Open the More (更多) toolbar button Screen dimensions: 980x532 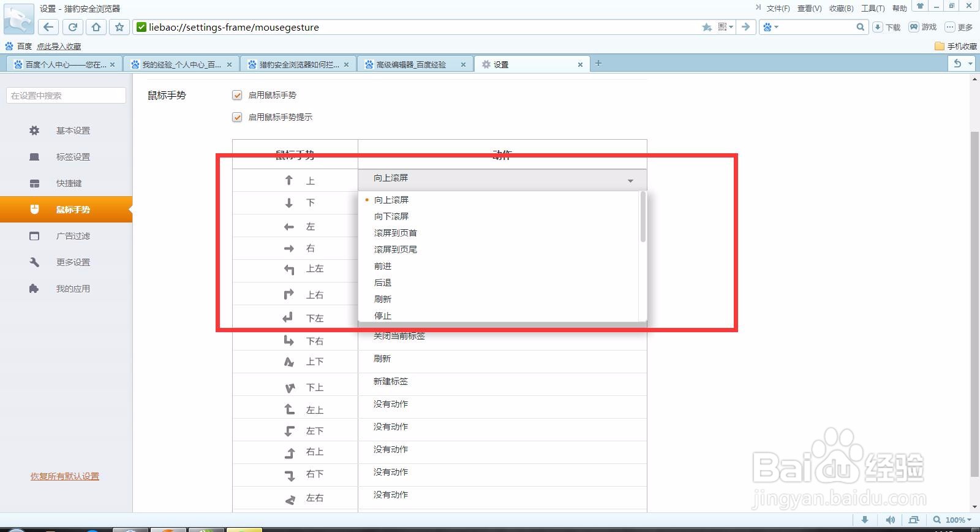click(x=959, y=27)
